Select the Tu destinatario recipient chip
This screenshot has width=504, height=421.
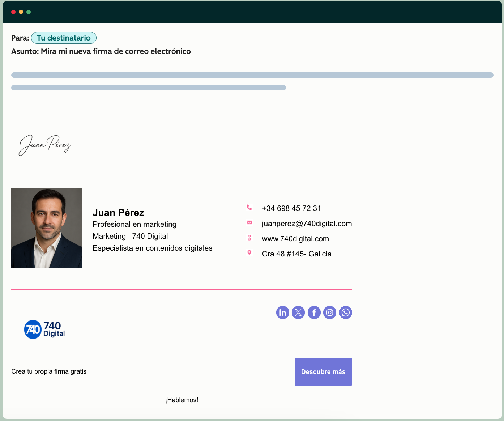pos(64,38)
